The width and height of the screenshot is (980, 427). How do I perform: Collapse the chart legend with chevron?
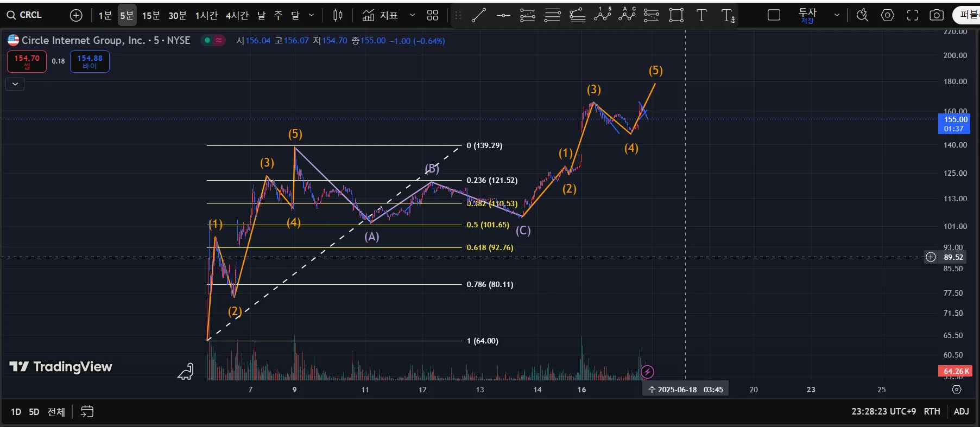[x=15, y=84]
